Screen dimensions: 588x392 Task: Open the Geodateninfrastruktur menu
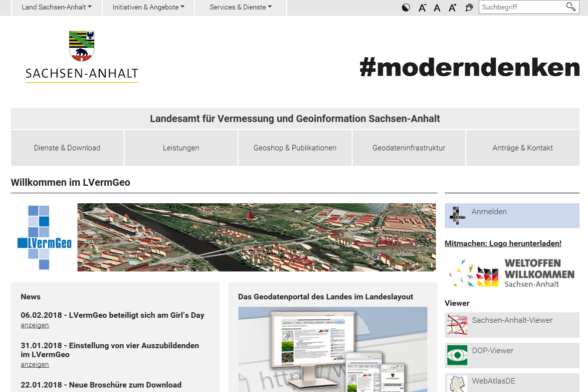point(409,148)
